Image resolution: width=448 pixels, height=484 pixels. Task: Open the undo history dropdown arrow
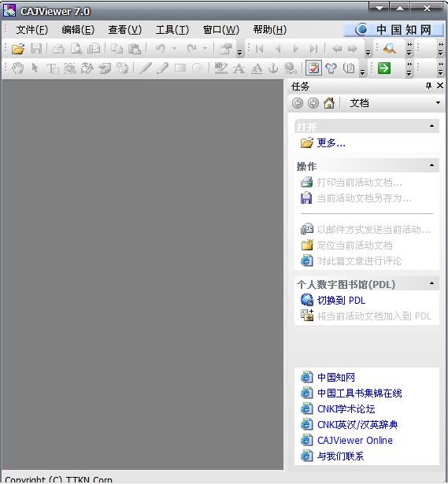(x=174, y=49)
